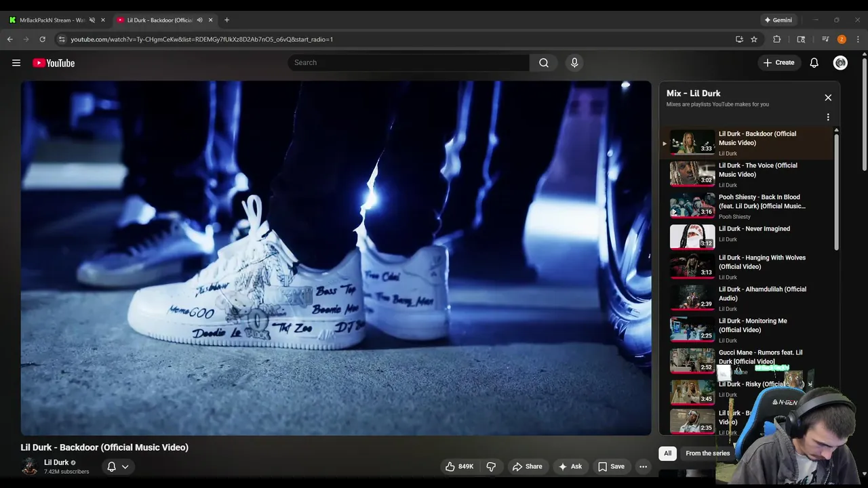Share the video
Screen dimensions: 868x488
point(527,466)
